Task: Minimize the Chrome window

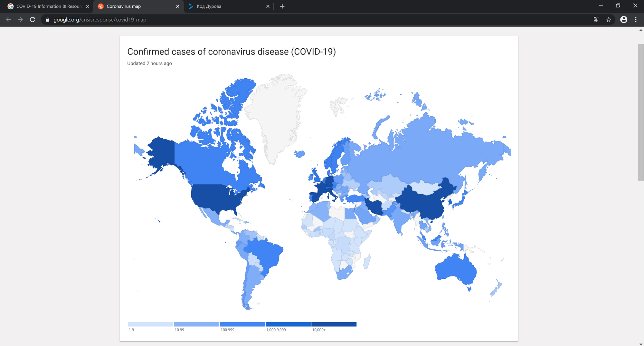Action: (x=601, y=5)
